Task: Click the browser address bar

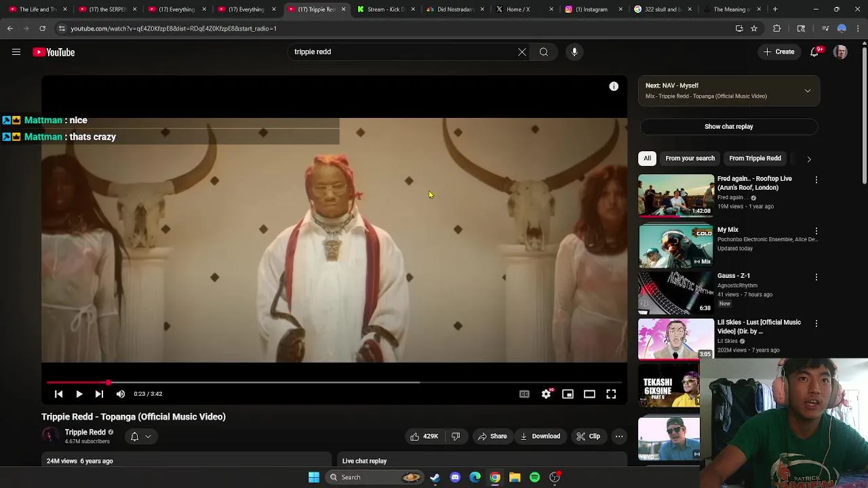Action: [393, 28]
